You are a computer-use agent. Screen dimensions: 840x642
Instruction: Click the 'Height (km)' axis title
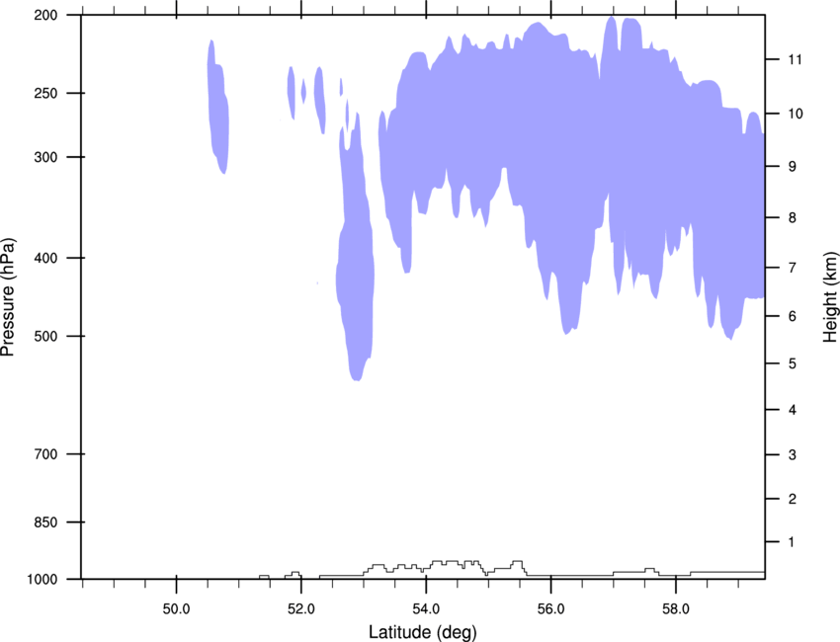(x=830, y=297)
